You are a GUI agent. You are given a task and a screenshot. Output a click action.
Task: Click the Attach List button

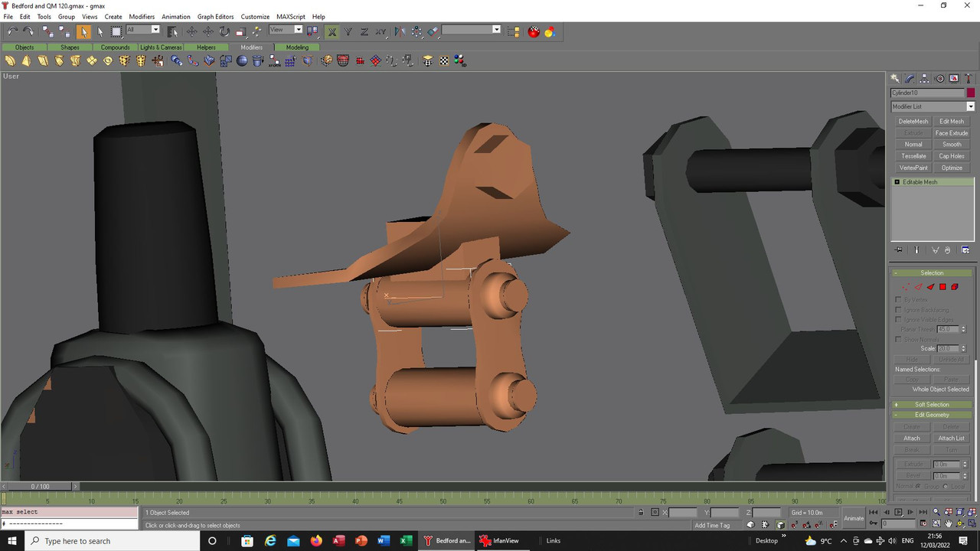click(x=952, y=438)
